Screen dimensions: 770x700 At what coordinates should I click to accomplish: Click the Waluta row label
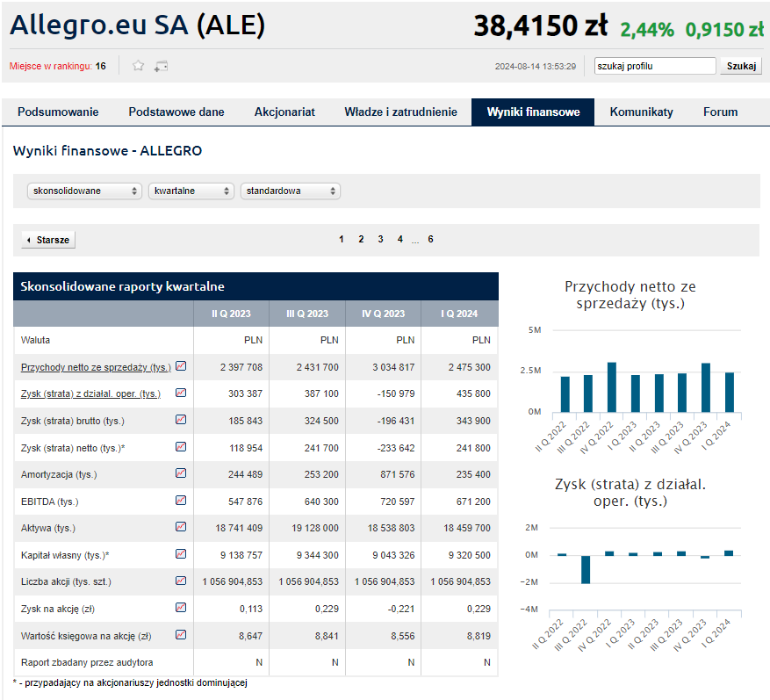[x=35, y=340]
